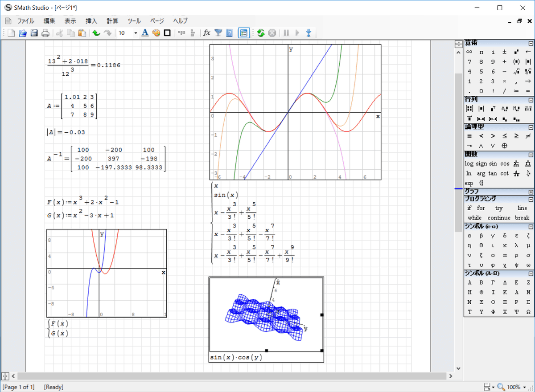
Task: Open the zoom 100% dropdown
Action: click(525, 387)
